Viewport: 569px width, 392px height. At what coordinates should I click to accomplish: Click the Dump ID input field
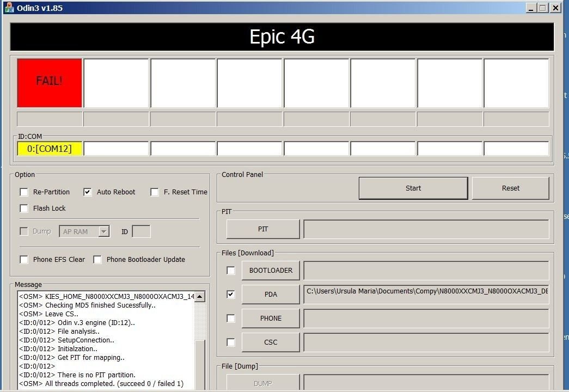coord(141,231)
